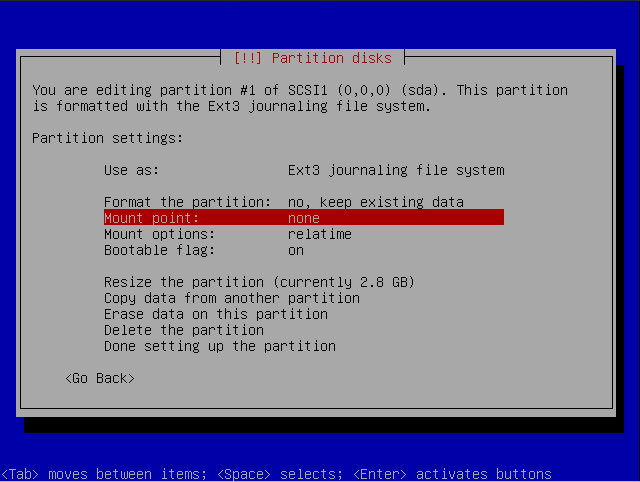The image size is (640, 482).
Task: Open the 'relatime' mount options value
Action: click(x=319, y=234)
